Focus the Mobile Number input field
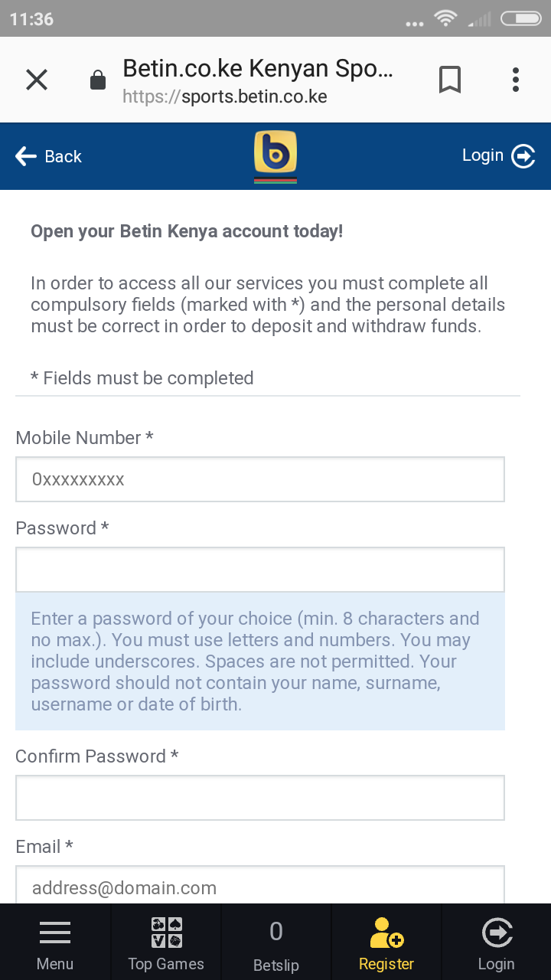 point(260,479)
